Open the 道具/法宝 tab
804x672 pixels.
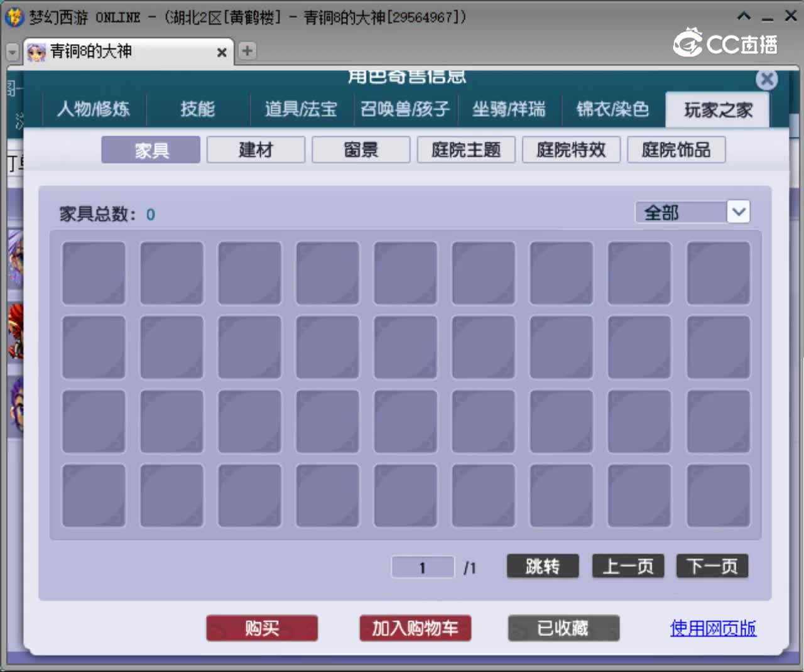pos(301,109)
